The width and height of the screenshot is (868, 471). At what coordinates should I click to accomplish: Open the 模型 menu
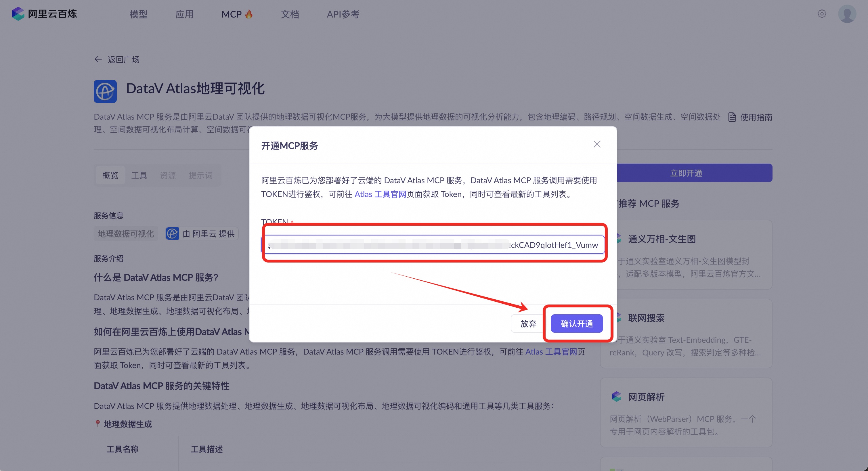(139, 14)
